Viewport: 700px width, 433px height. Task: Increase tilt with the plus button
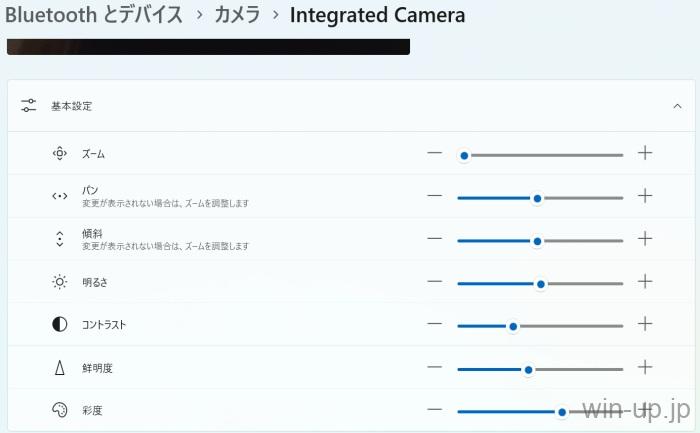click(645, 239)
